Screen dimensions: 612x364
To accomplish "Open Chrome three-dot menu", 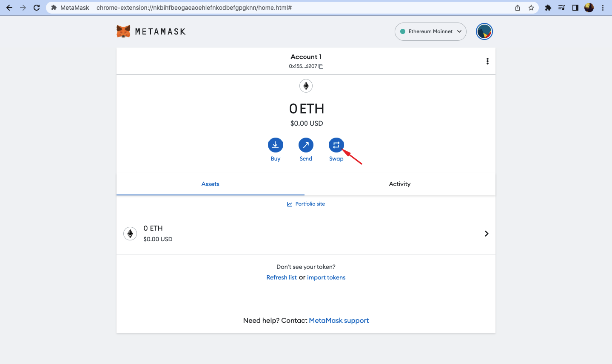I will [x=603, y=8].
